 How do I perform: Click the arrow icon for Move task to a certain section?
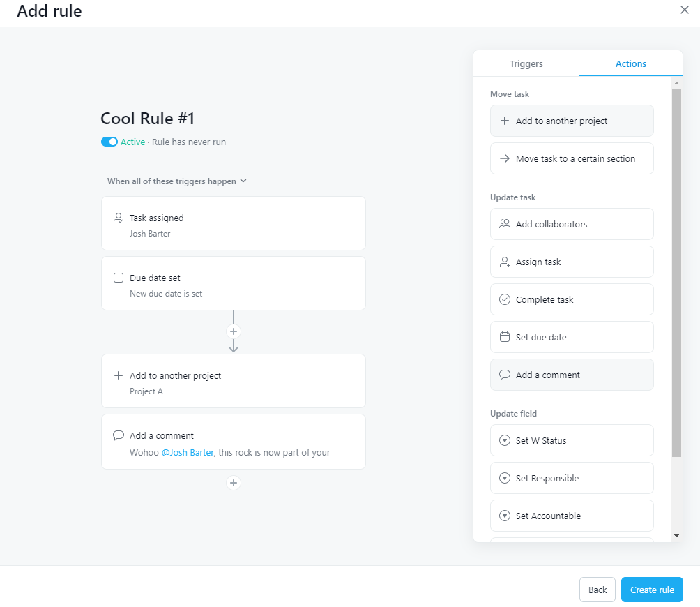click(505, 158)
